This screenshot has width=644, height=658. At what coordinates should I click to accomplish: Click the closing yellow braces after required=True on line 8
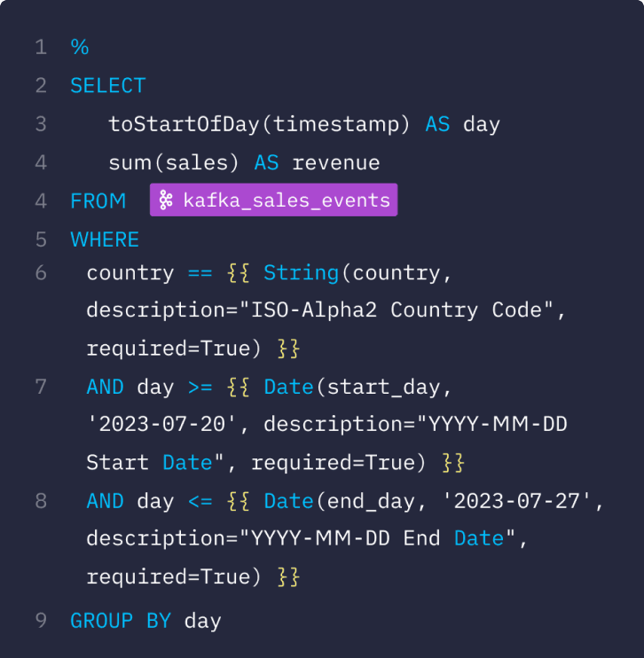288,576
